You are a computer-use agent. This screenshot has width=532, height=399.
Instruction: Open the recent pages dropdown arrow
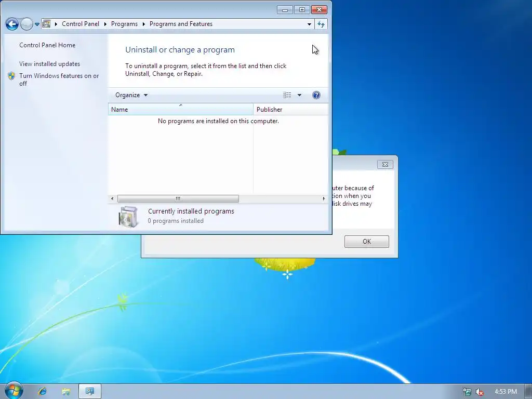coord(37,24)
